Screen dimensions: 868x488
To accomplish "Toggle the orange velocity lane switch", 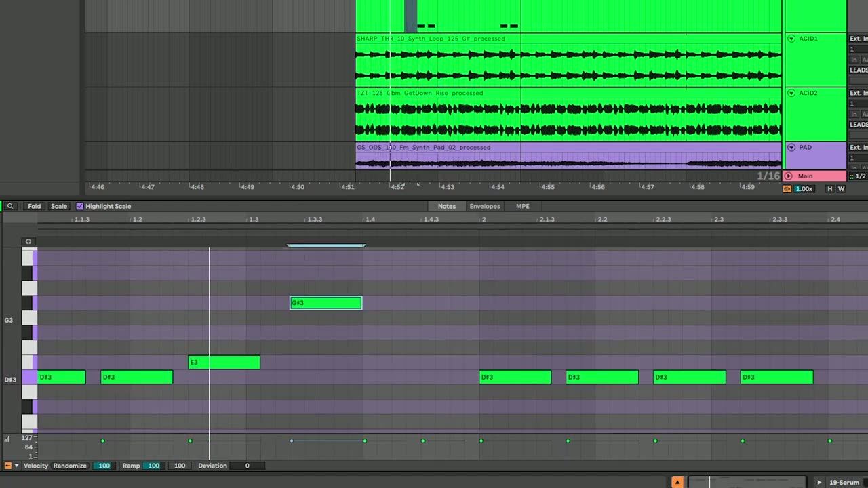I will tap(7, 466).
